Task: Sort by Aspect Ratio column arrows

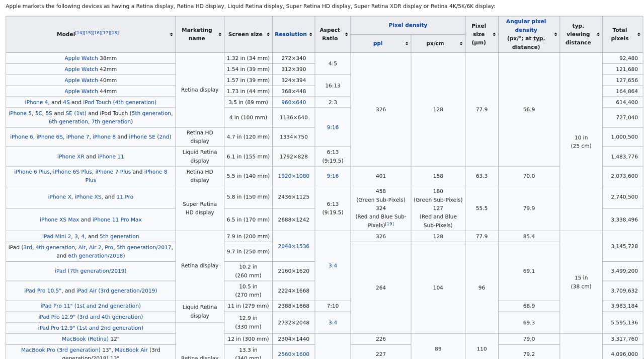Action: pyautogui.click(x=346, y=34)
